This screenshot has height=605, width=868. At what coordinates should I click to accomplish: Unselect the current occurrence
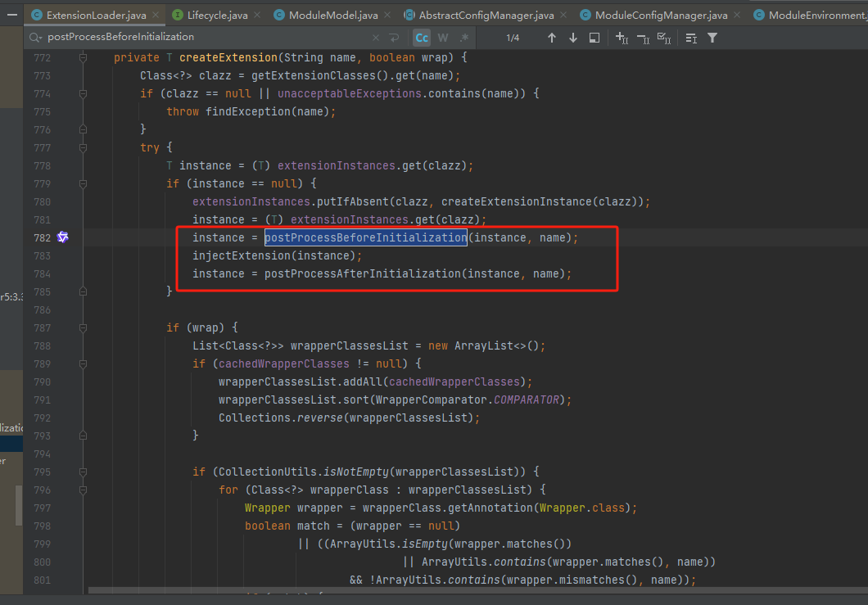pyautogui.click(x=644, y=38)
